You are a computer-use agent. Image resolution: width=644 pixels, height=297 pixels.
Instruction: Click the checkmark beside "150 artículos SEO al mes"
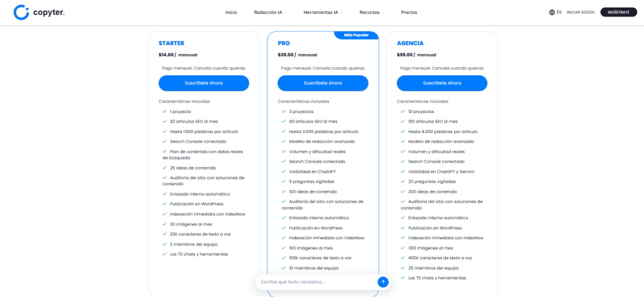tap(402, 121)
